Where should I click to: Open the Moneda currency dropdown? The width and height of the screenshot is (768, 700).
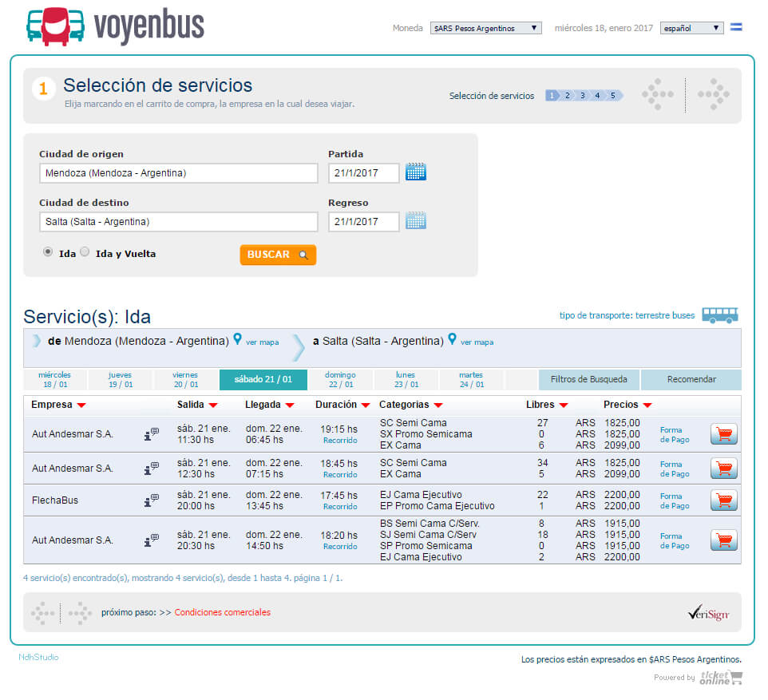pos(485,28)
